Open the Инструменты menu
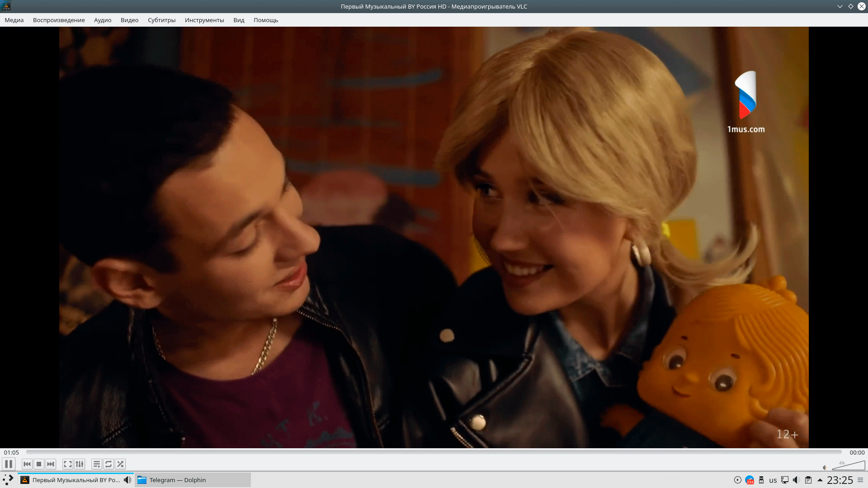This screenshot has height=488, width=868. pos(204,20)
